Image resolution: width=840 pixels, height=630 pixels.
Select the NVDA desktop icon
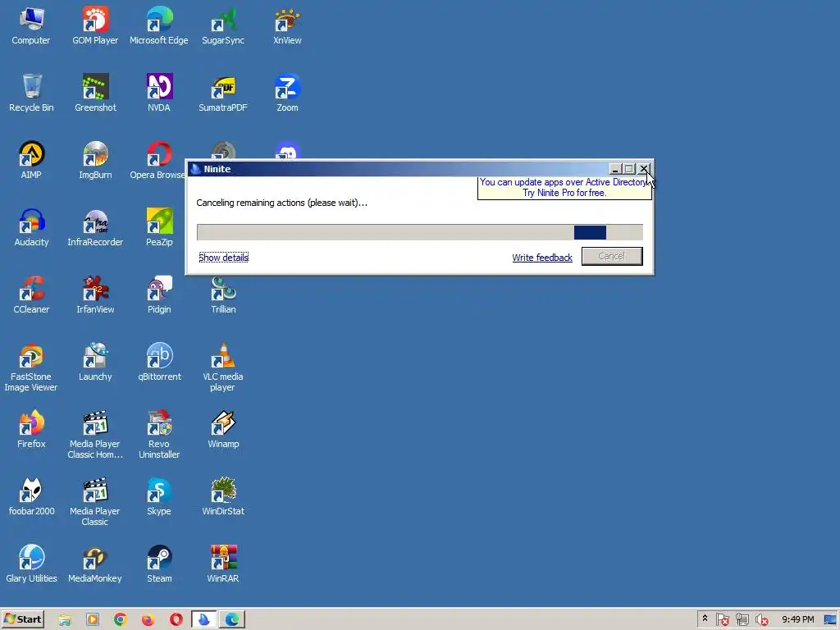[159, 94]
